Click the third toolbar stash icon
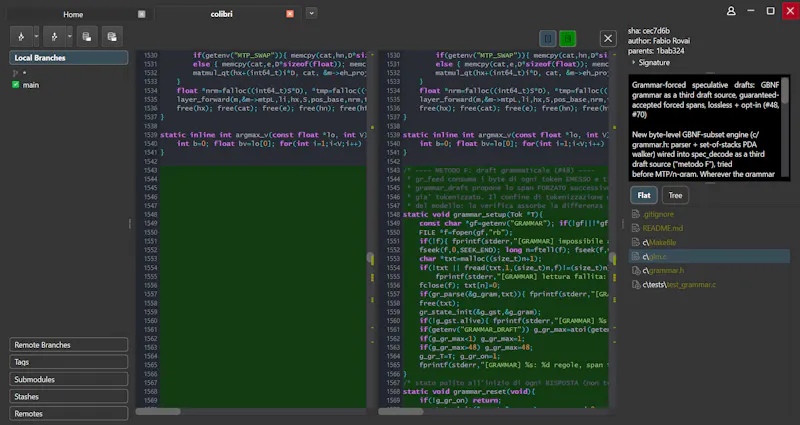Screen dimensions: 800x425 coord(87,37)
